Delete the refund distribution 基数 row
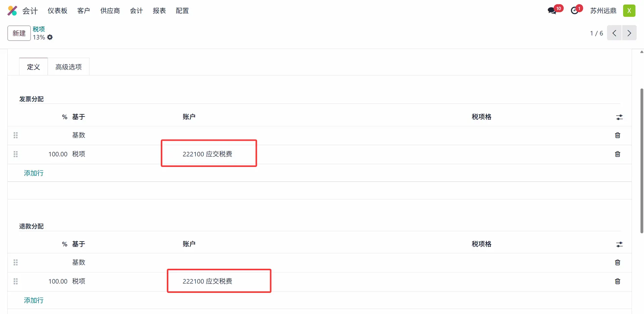 (x=618, y=262)
